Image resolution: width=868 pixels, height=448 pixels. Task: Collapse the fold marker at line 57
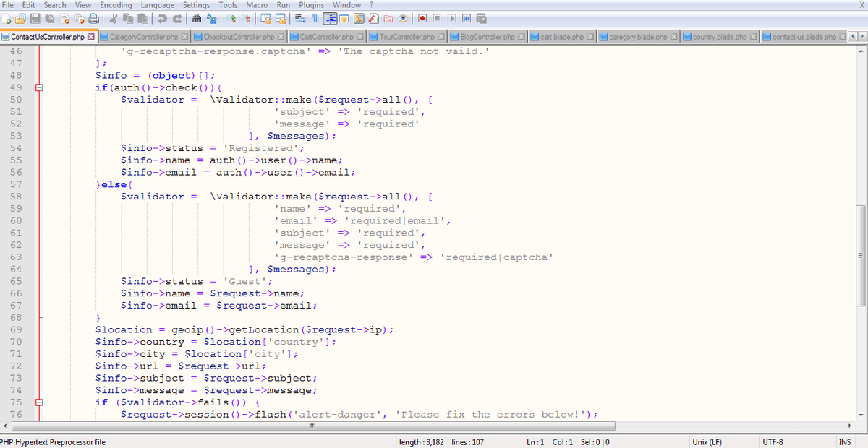click(x=41, y=184)
